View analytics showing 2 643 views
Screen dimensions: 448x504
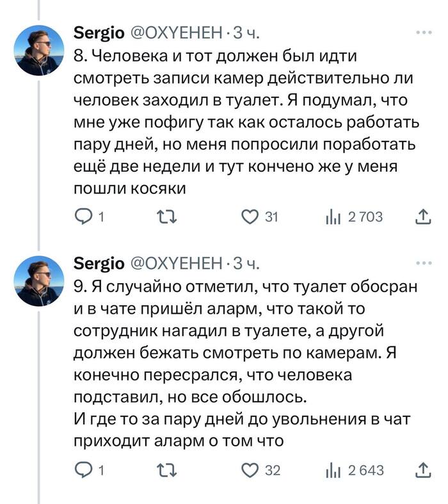332,471
